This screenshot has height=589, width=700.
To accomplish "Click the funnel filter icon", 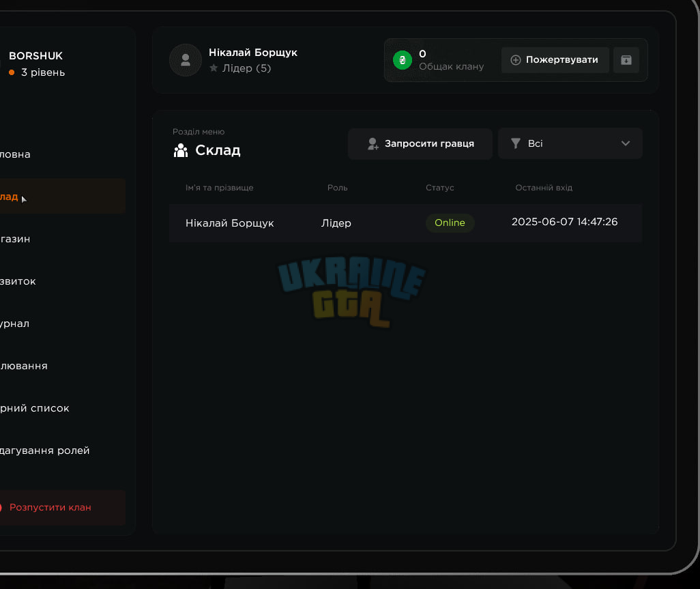I will (x=516, y=143).
